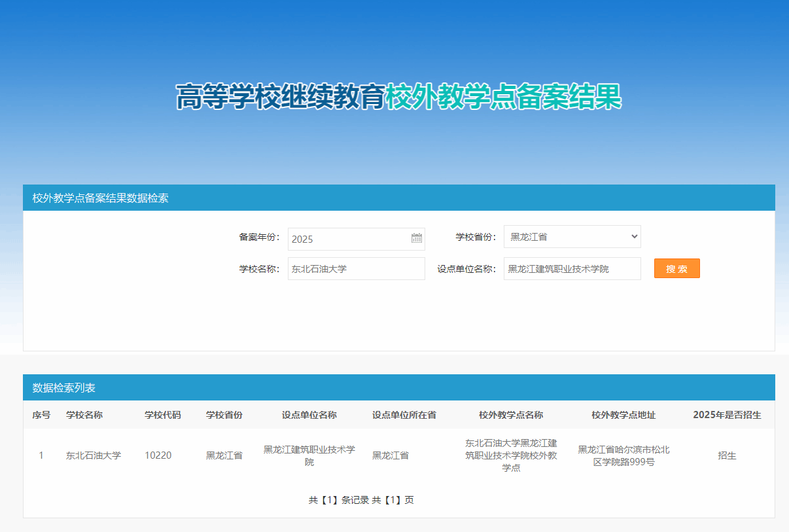The width and height of the screenshot is (789, 532).
Task: Click the 招生 status cell
Action: click(727, 455)
